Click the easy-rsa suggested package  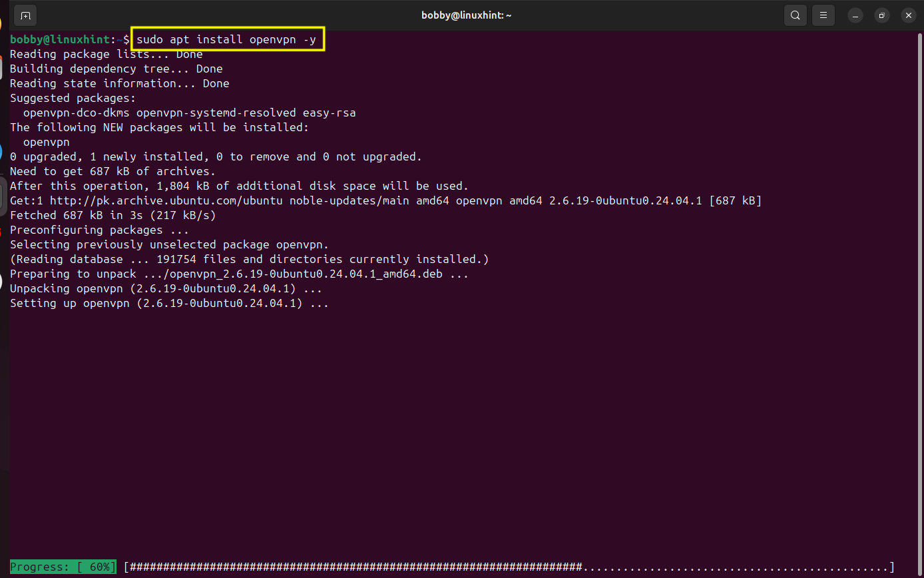[x=329, y=113]
